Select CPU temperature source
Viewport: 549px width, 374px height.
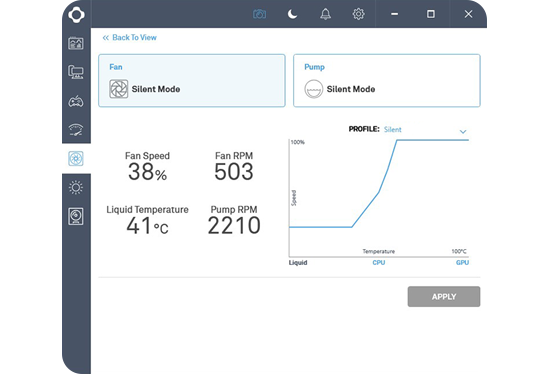click(x=379, y=263)
